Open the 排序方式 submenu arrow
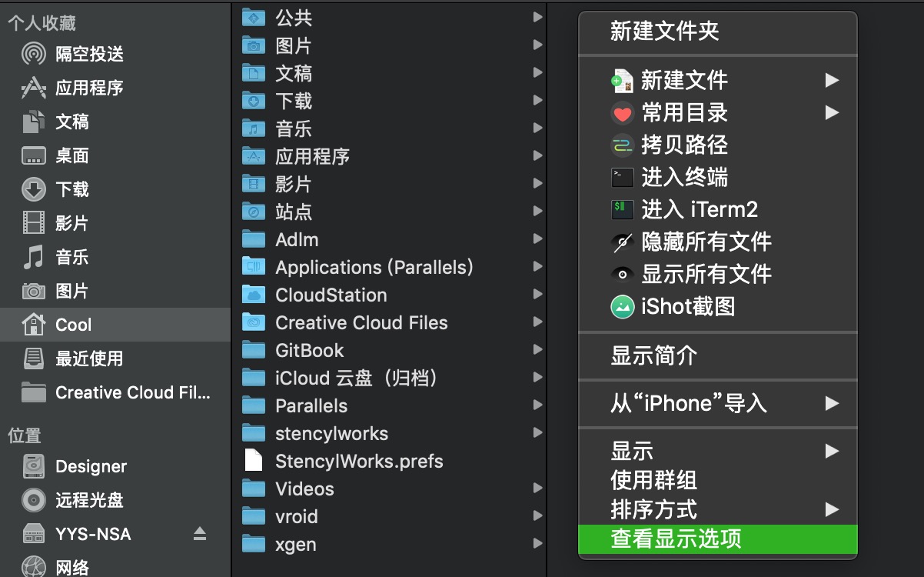 tap(831, 509)
